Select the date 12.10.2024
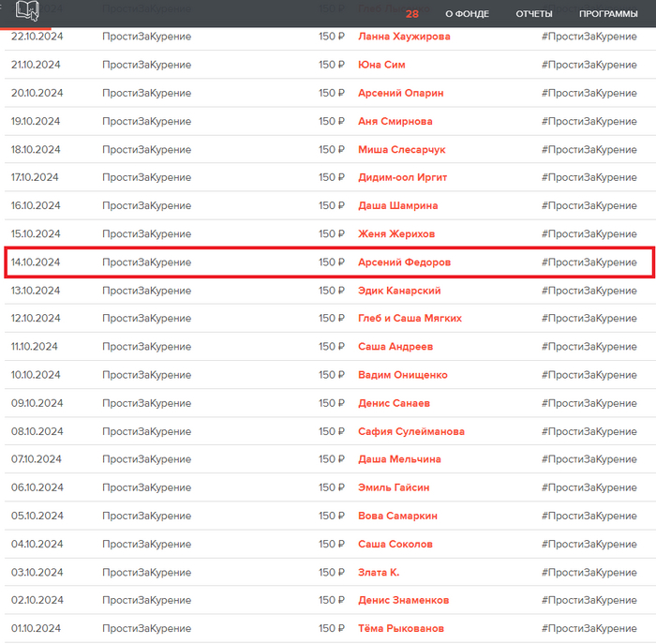Screen dimensions: 656x644 [36, 319]
